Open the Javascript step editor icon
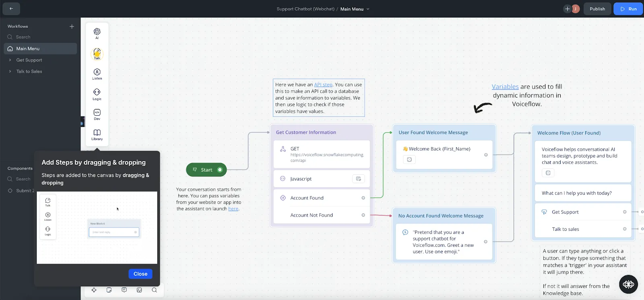This screenshot has height=300, width=644. click(358, 179)
